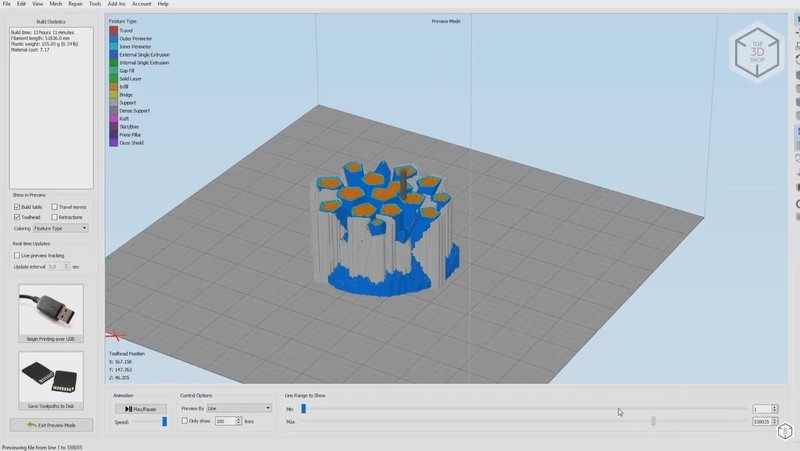Enable the Retractions checkbox

coord(54,217)
